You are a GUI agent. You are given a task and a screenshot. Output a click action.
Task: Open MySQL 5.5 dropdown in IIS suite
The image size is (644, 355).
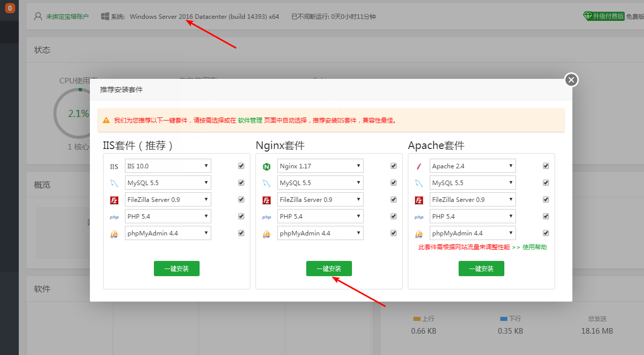168,183
